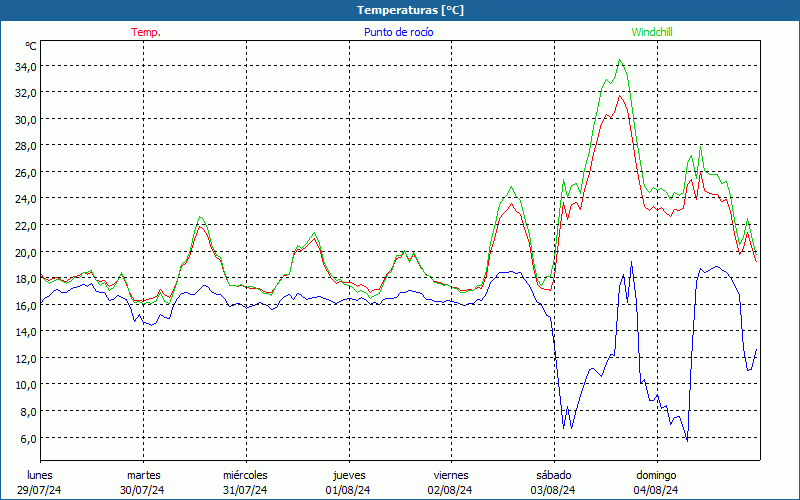Click the 16,0 y-axis value

[x=25, y=305]
